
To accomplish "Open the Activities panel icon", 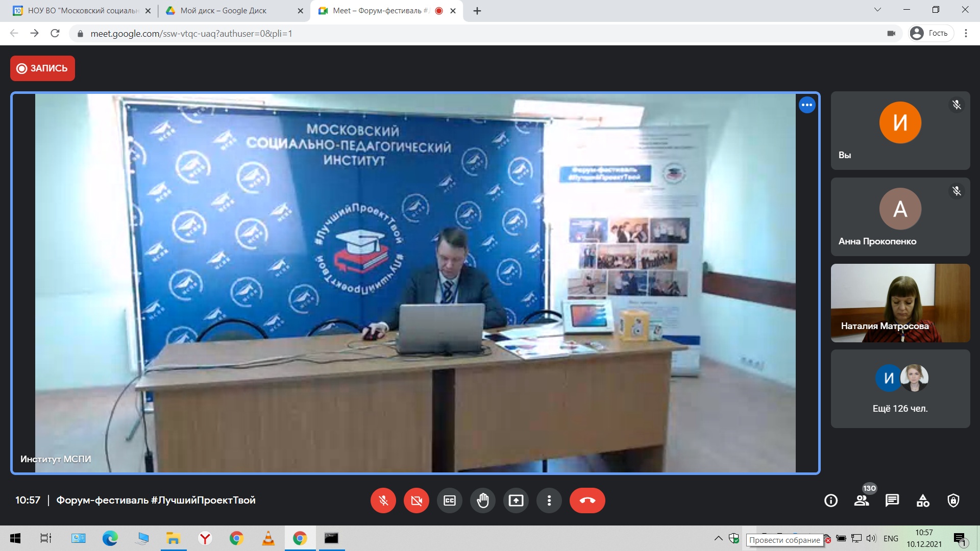I will coord(923,500).
